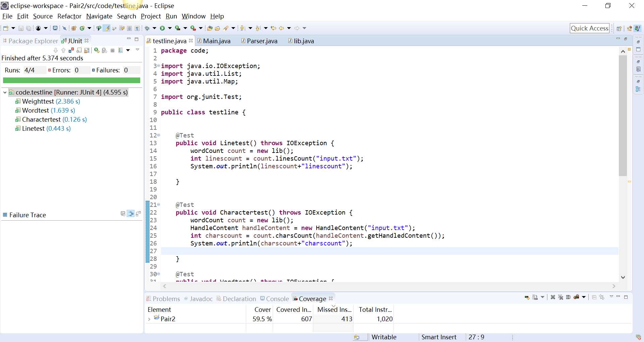Click the New Java Package icon

tap(74, 28)
